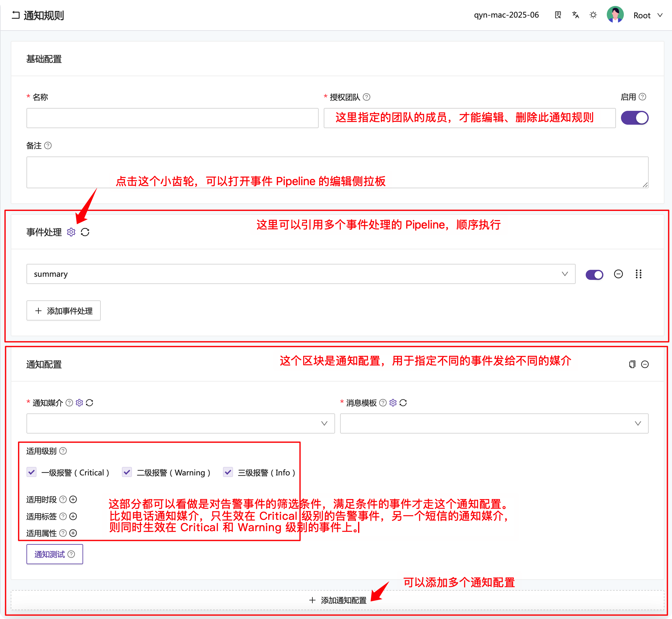Switch language via translate icon in header
Image resolution: width=672 pixels, height=619 pixels.
point(576,15)
